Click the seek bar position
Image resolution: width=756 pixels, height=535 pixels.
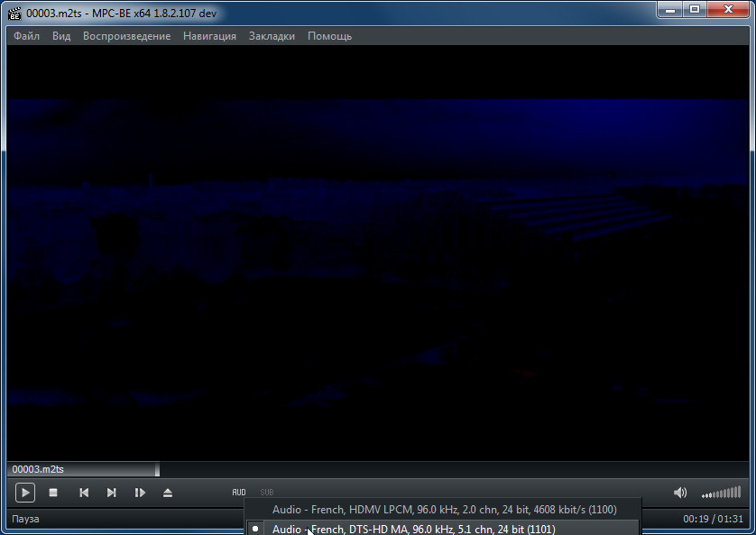pos(377,469)
